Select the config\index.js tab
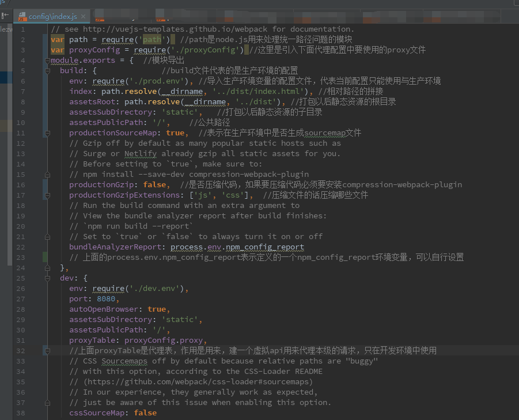 point(51,16)
